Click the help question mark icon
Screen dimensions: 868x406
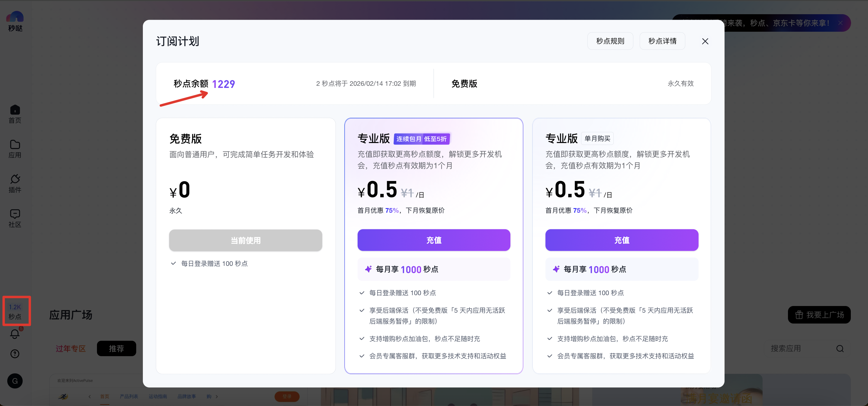[15, 353]
